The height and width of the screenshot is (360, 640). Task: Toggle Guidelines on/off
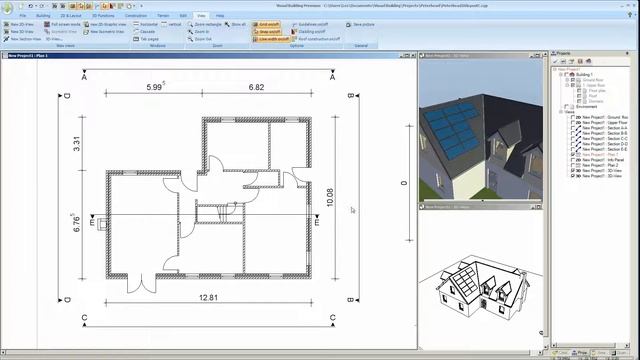click(310, 24)
